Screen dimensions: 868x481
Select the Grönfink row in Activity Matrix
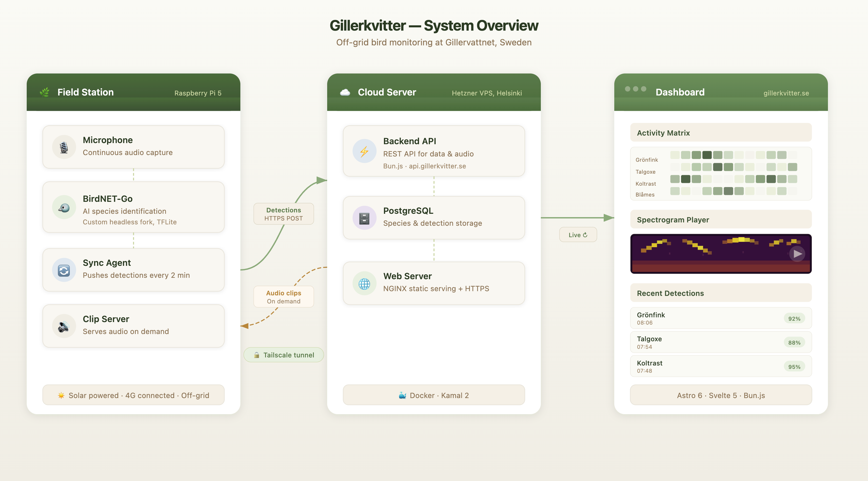[646, 159]
